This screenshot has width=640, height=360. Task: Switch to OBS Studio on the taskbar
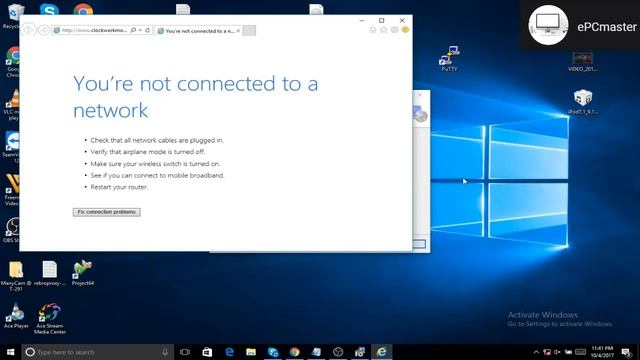click(338, 352)
